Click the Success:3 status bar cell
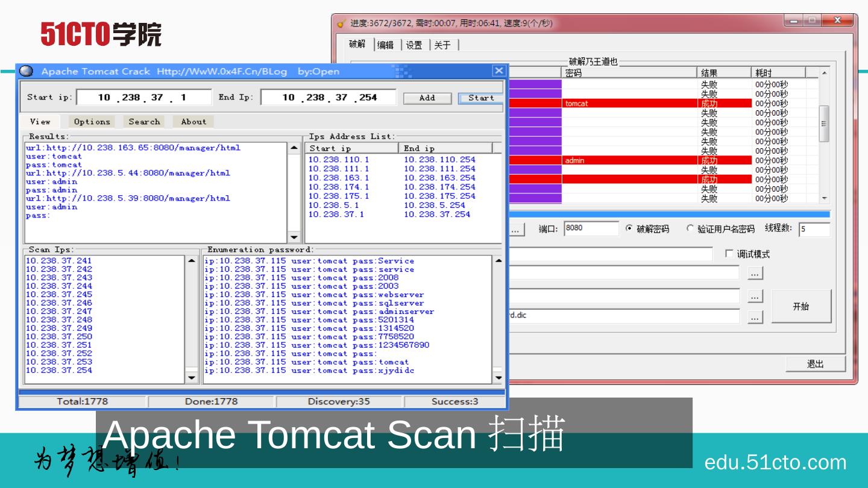This screenshot has height=488, width=868. (x=454, y=401)
